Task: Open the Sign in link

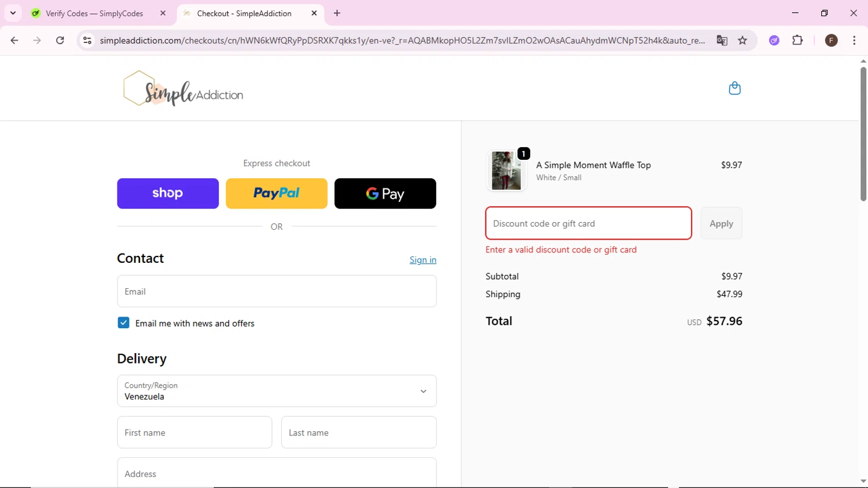Action: (x=423, y=260)
